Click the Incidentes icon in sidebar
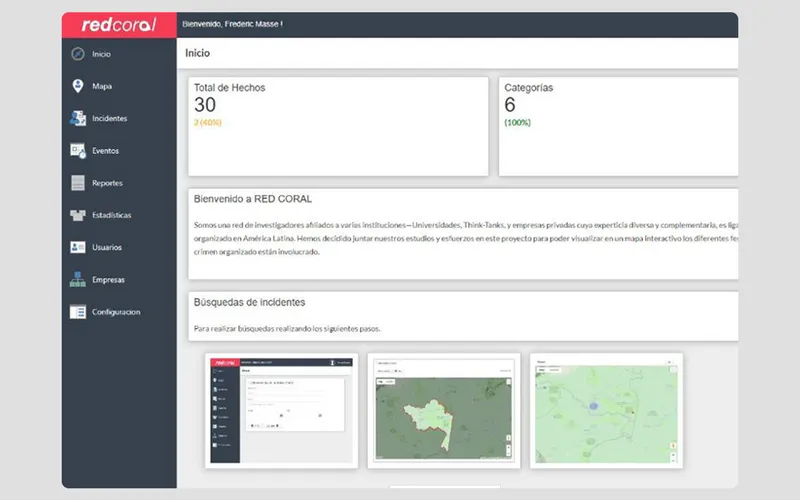The width and height of the screenshot is (800, 500). (x=78, y=118)
